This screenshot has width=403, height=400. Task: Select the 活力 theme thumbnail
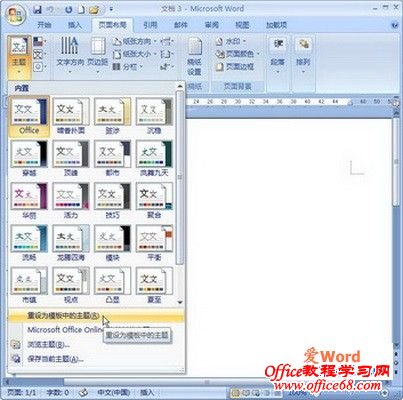(x=71, y=200)
